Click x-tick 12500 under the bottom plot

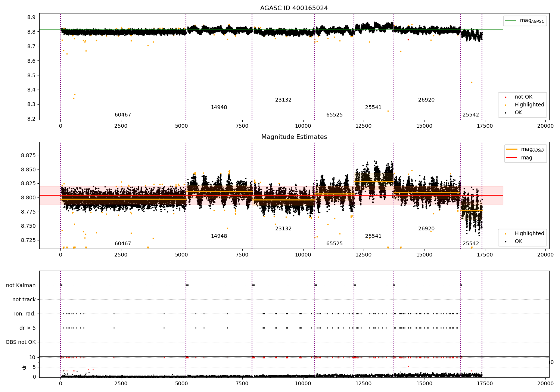(364, 383)
